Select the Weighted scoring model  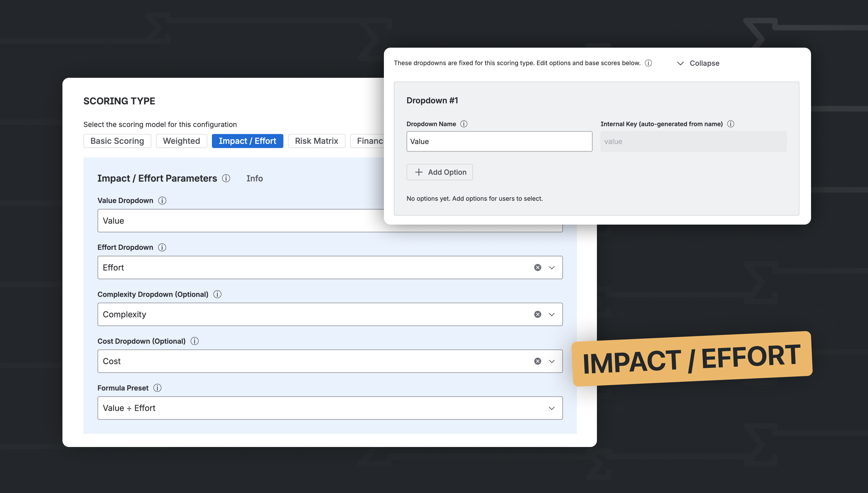click(x=181, y=141)
